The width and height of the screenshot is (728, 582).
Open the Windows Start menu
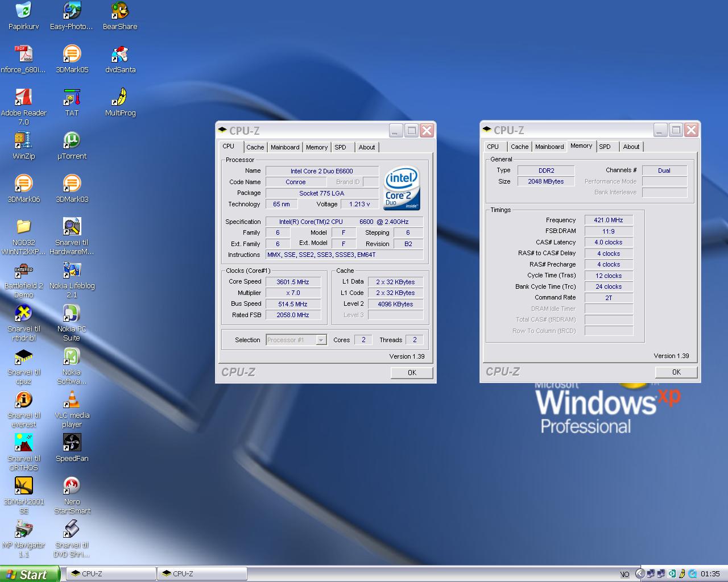coord(30,574)
